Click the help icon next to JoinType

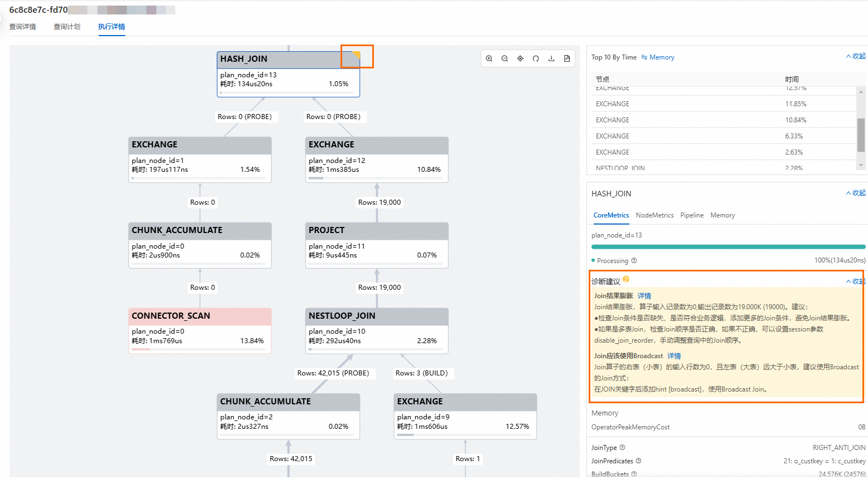[622, 447]
